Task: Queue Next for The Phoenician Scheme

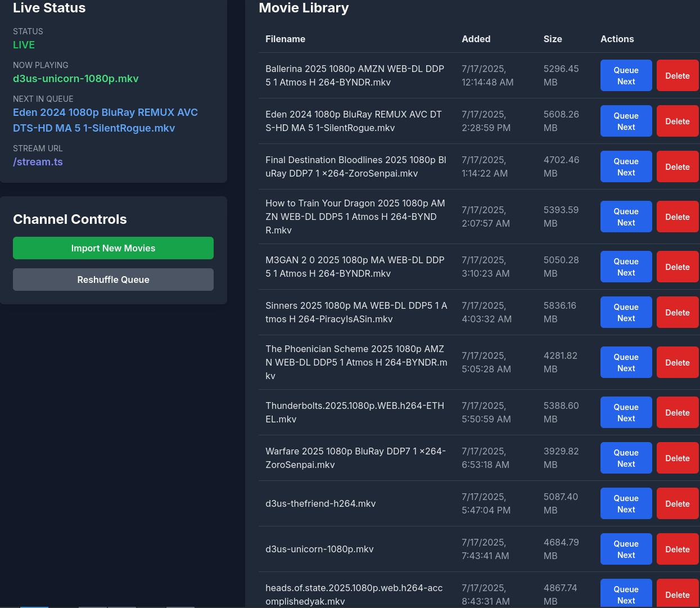Action: pos(626,362)
